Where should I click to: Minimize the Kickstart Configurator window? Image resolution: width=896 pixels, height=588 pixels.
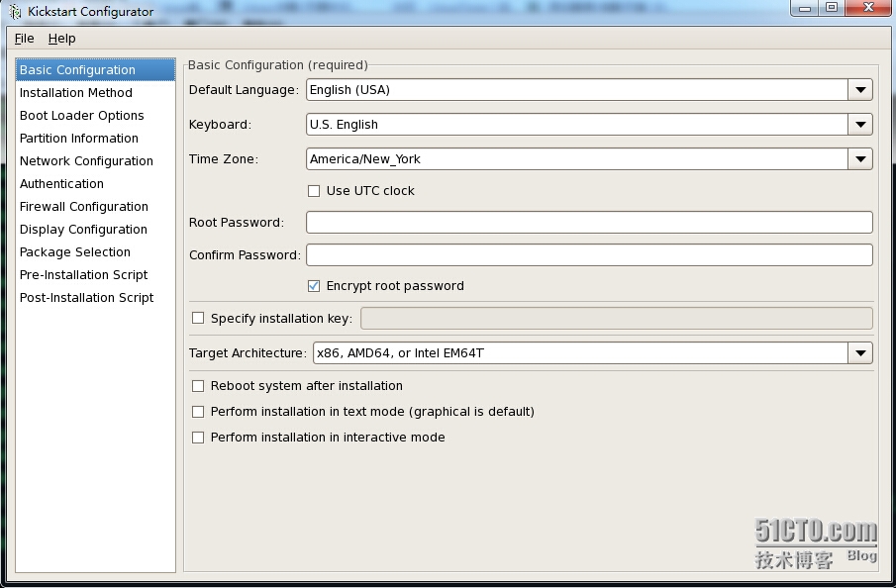(x=805, y=8)
